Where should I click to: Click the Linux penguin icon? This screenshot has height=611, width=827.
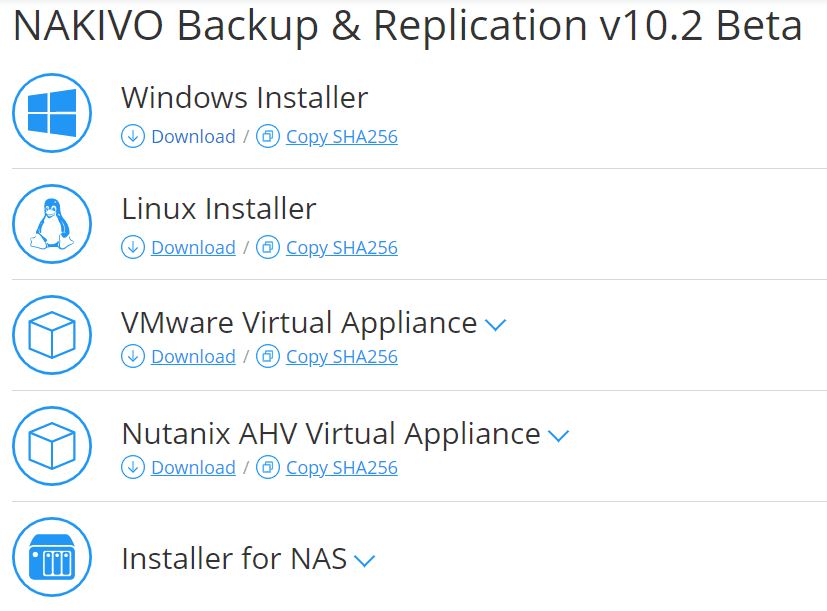click(x=52, y=224)
